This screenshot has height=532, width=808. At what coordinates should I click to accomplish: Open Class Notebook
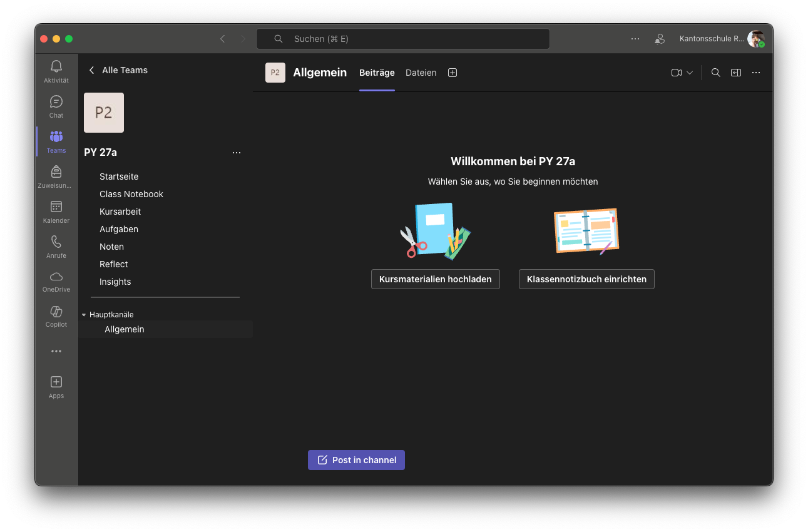(131, 194)
